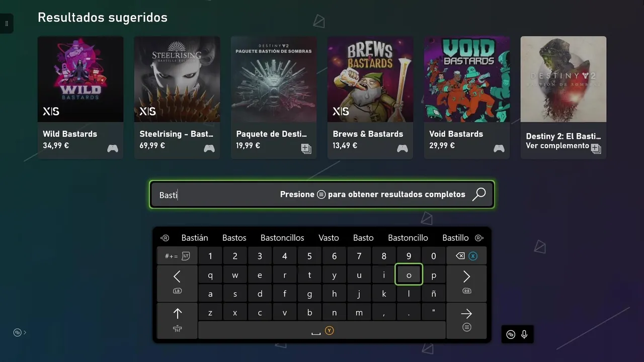
Task: Choose suggestion Bastos
Action: (234, 238)
